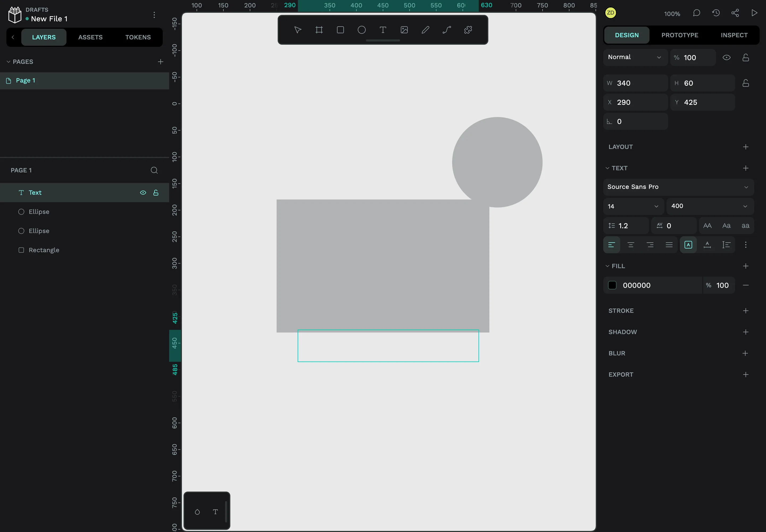
Task: Open the Plugins puzzle icon
Action: click(468, 30)
